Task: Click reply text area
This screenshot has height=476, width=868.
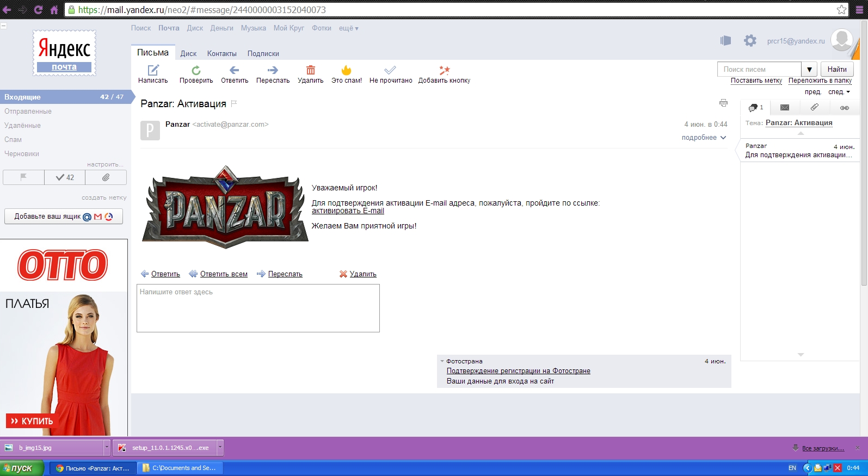Action: pyautogui.click(x=258, y=308)
